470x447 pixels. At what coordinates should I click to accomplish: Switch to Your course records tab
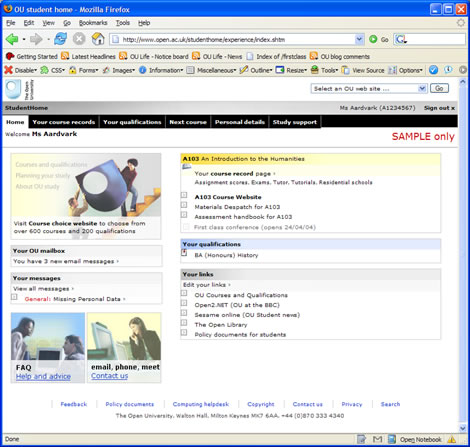[x=64, y=122]
